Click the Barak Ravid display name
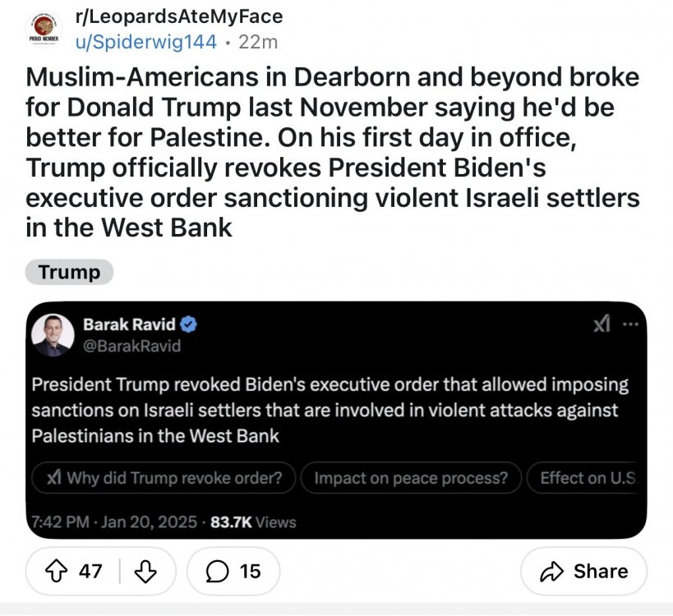This screenshot has height=616, width=673. (129, 324)
